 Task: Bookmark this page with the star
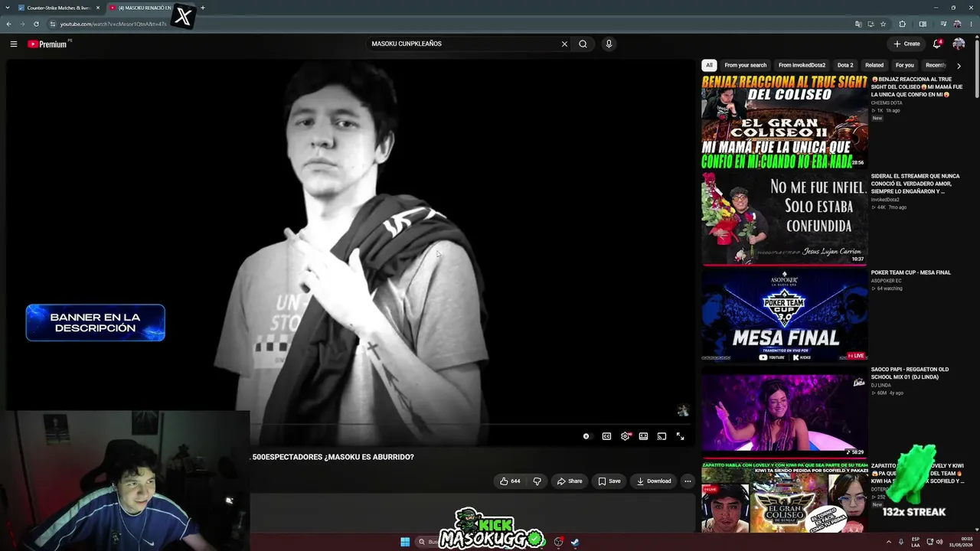[883, 24]
